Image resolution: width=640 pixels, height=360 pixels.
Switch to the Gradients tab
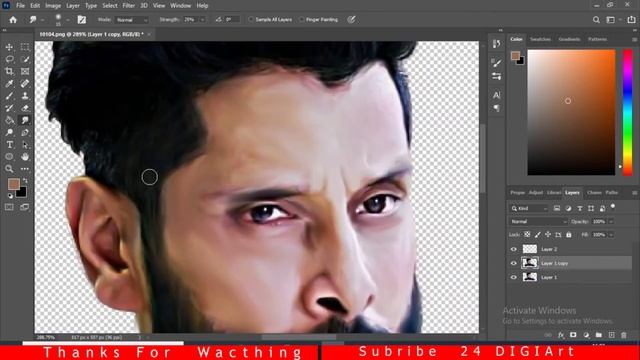pyautogui.click(x=569, y=39)
